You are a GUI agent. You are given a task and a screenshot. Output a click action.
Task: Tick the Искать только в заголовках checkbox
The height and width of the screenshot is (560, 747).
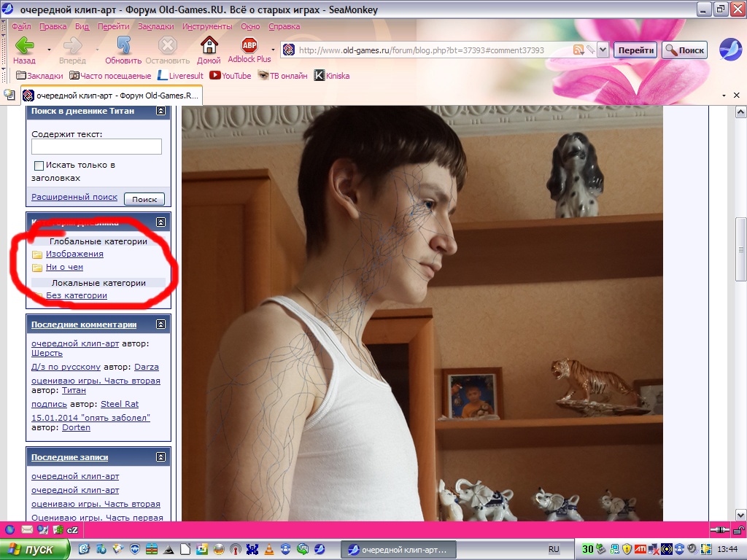[39, 166]
